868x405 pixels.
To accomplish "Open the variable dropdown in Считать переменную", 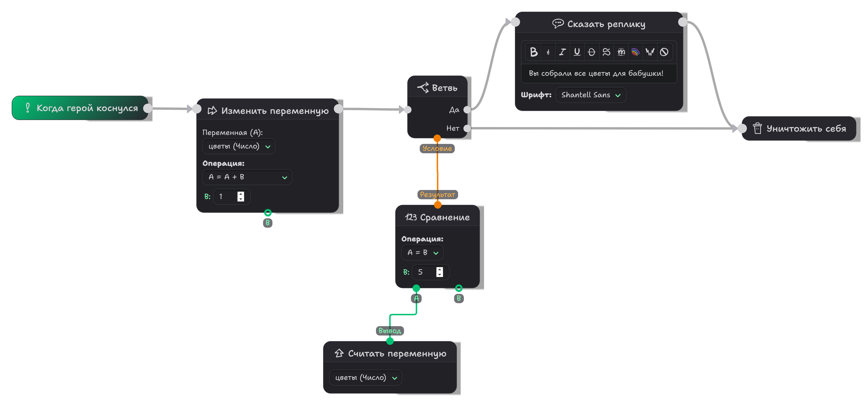I will [x=365, y=378].
